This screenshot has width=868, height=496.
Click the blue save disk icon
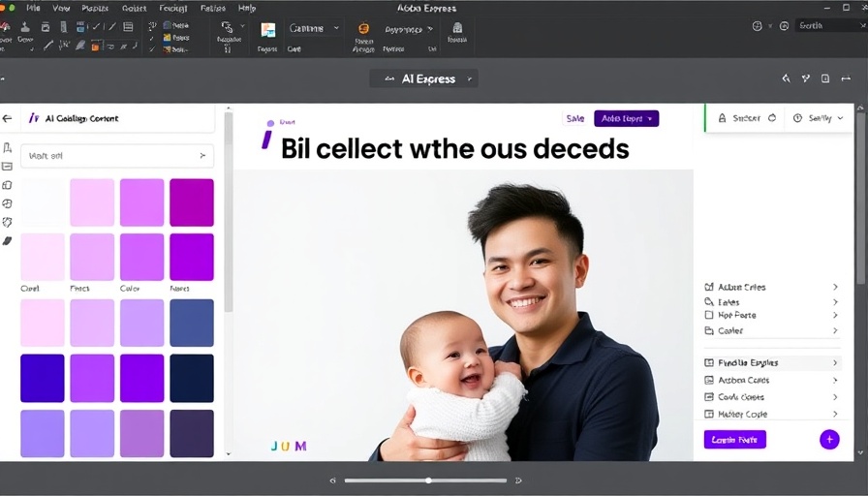tap(80, 26)
